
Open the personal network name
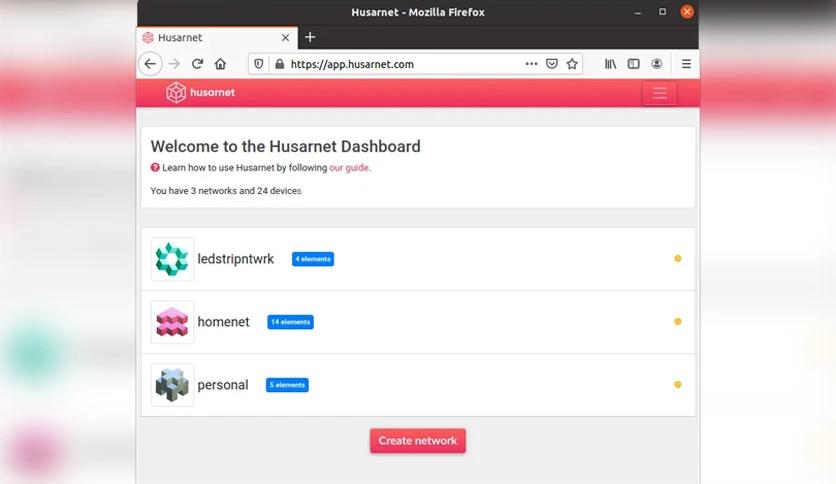(x=223, y=385)
